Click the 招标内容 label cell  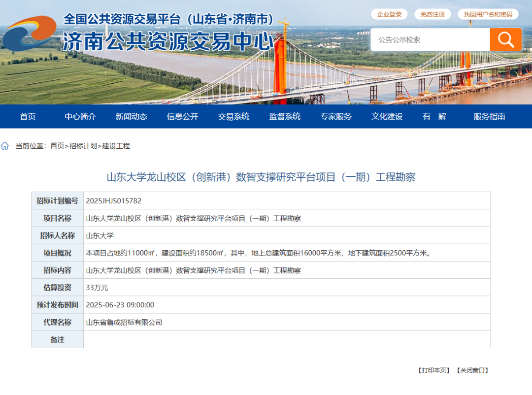[x=57, y=270]
